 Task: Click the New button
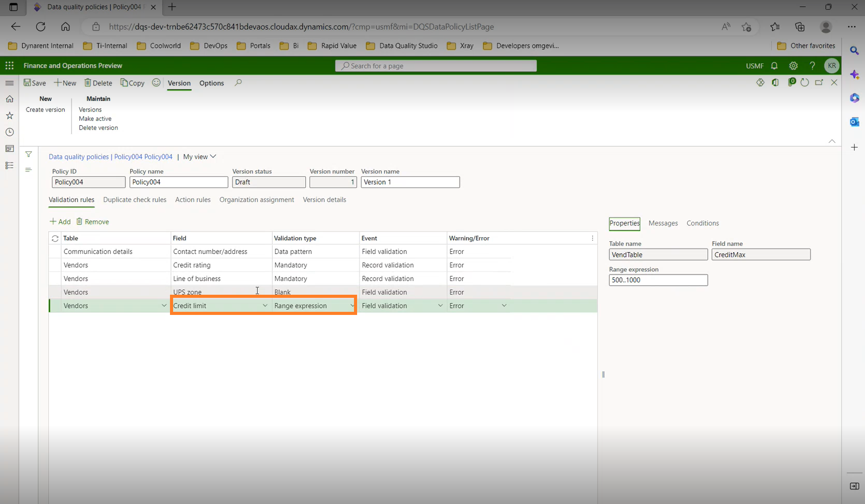(x=65, y=83)
